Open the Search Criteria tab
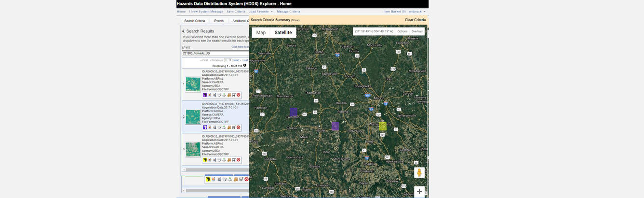This screenshot has width=644, height=198. point(195,21)
